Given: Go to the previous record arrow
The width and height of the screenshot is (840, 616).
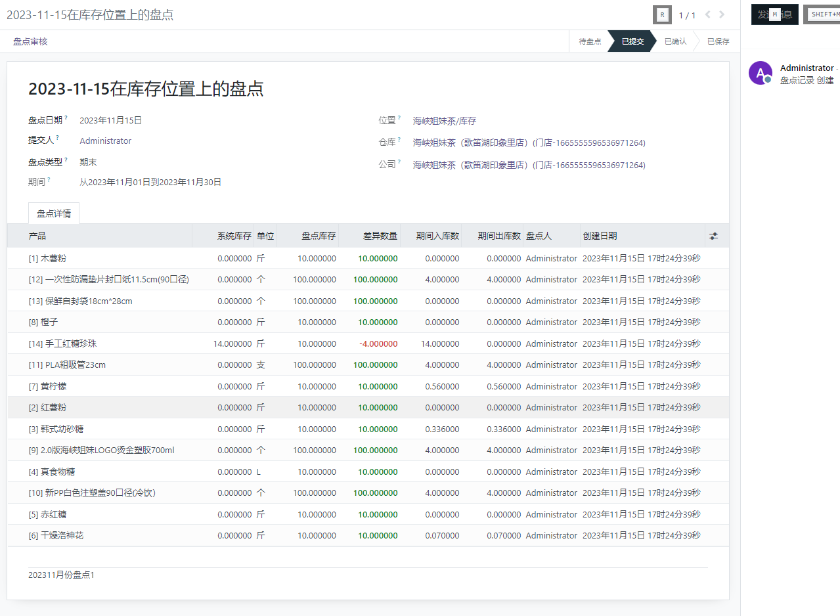Looking at the screenshot, I should pyautogui.click(x=707, y=15).
